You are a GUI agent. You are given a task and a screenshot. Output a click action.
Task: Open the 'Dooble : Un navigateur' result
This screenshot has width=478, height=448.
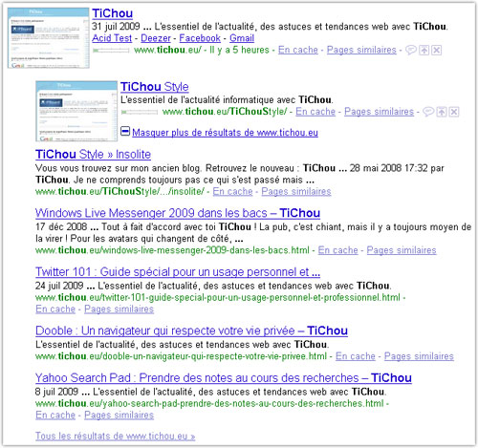pos(191,331)
